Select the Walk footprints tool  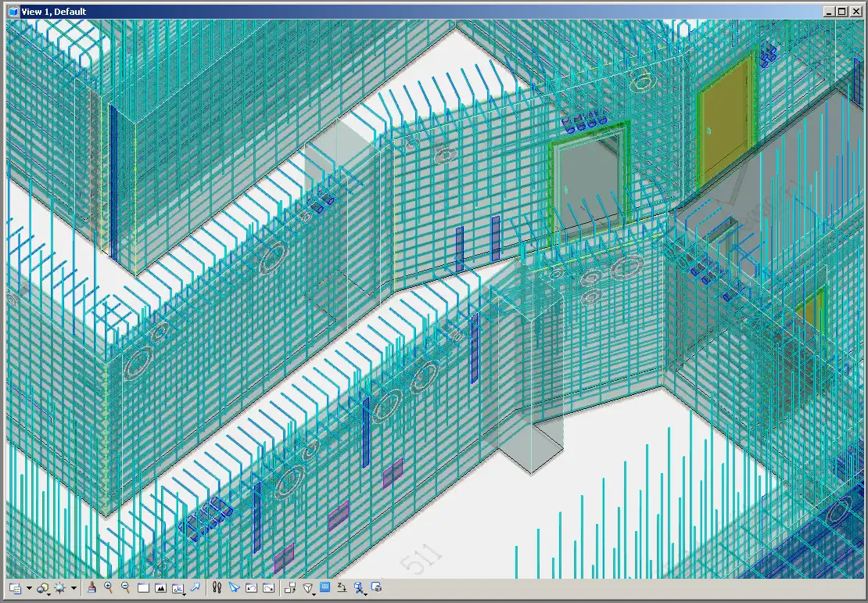click(217, 587)
